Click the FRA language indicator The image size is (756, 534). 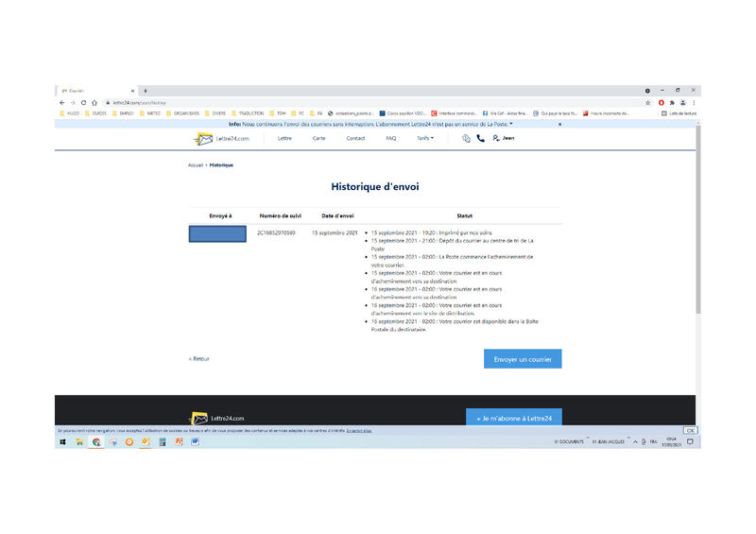[x=653, y=442]
